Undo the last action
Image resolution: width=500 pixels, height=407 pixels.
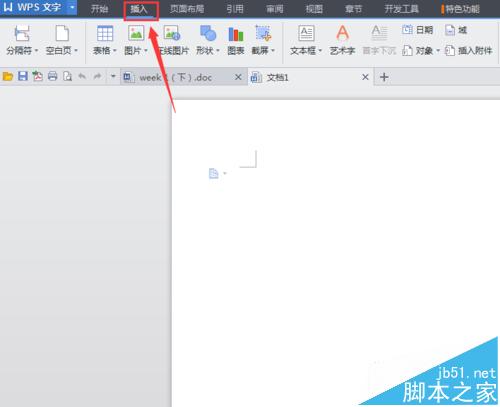coord(82,76)
